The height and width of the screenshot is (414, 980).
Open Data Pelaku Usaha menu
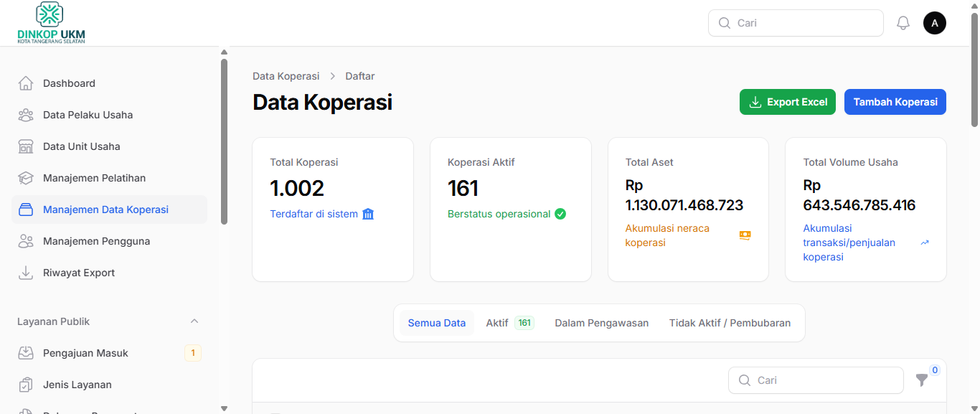coord(109,115)
